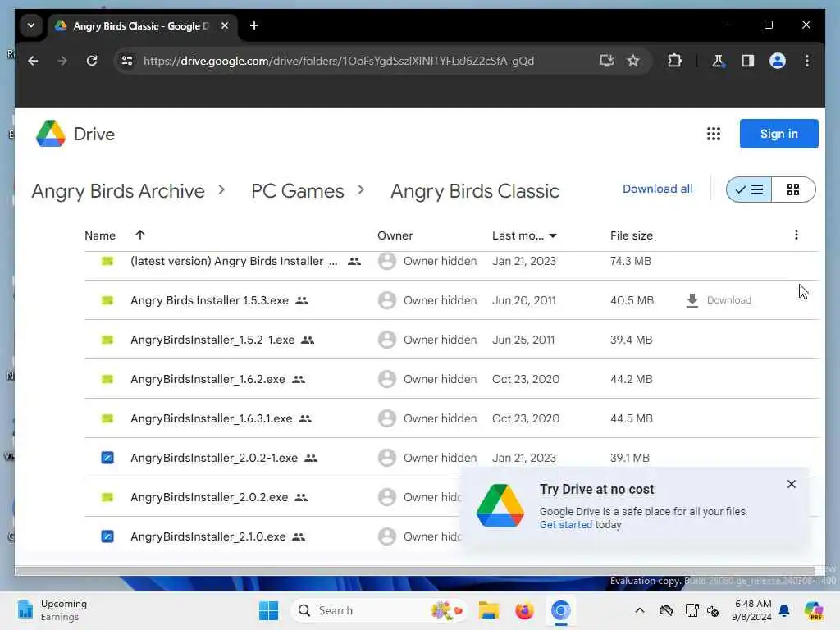
Task: View site information icon in the address bar
Action: pyautogui.click(x=127, y=61)
